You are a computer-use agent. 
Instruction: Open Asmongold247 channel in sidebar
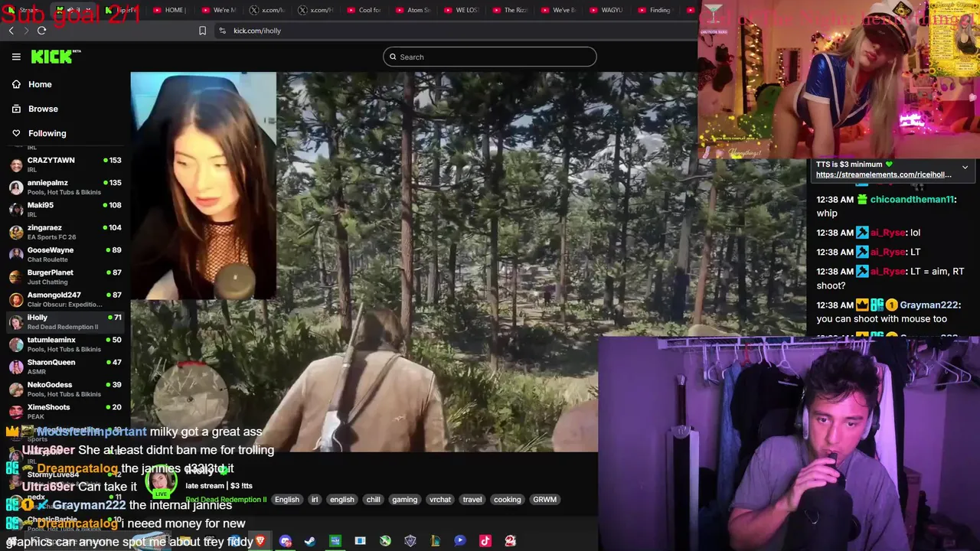(x=66, y=299)
